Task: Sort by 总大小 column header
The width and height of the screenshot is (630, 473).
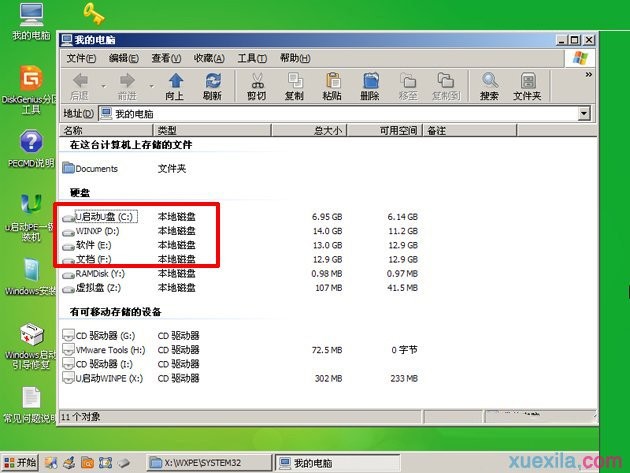Action: 309,131
